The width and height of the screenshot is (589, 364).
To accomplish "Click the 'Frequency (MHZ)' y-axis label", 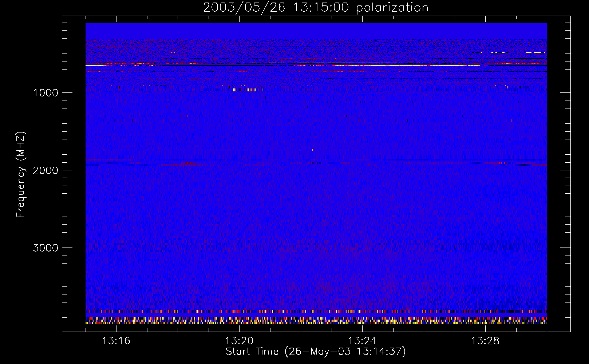I will 21,175.
